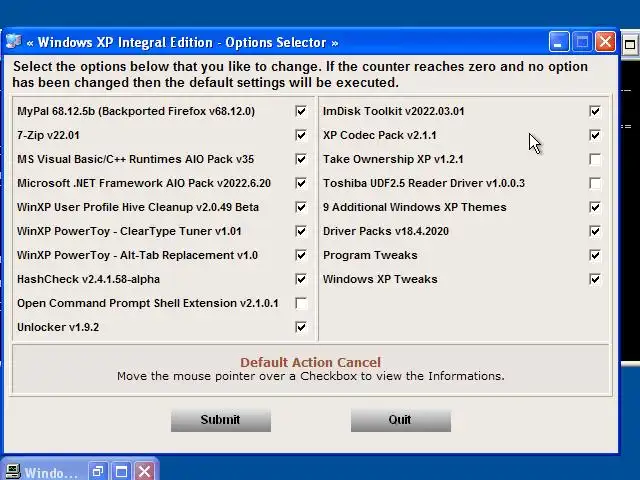The image size is (640, 480).
Task: Toggle the Program Tweaks checkbox
Action: 595,255
